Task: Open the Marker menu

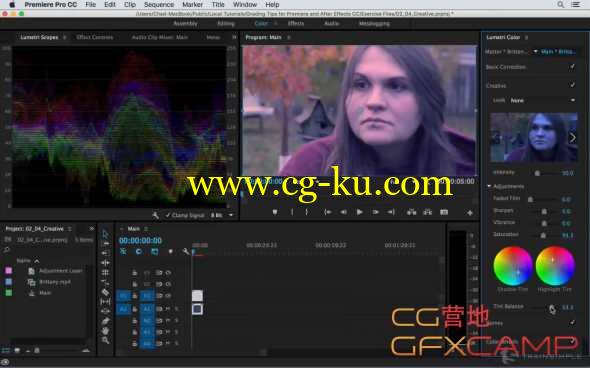Action: (192, 5)
